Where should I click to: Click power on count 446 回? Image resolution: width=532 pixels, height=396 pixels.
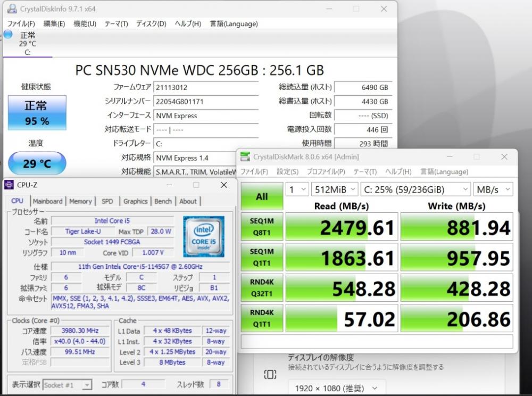tap(363, 129)
